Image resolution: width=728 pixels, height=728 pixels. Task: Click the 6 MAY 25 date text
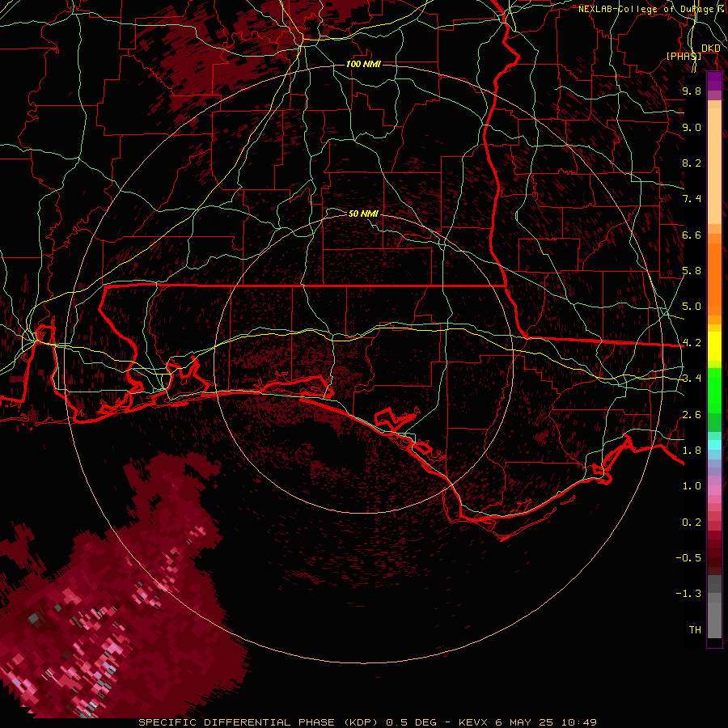tap(525, 722)
